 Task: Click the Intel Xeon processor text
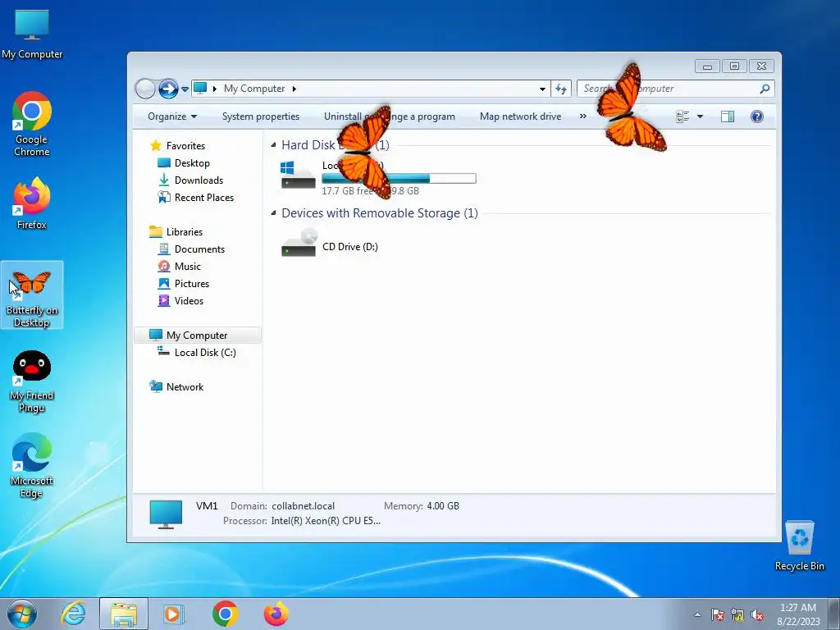[326, 521]
